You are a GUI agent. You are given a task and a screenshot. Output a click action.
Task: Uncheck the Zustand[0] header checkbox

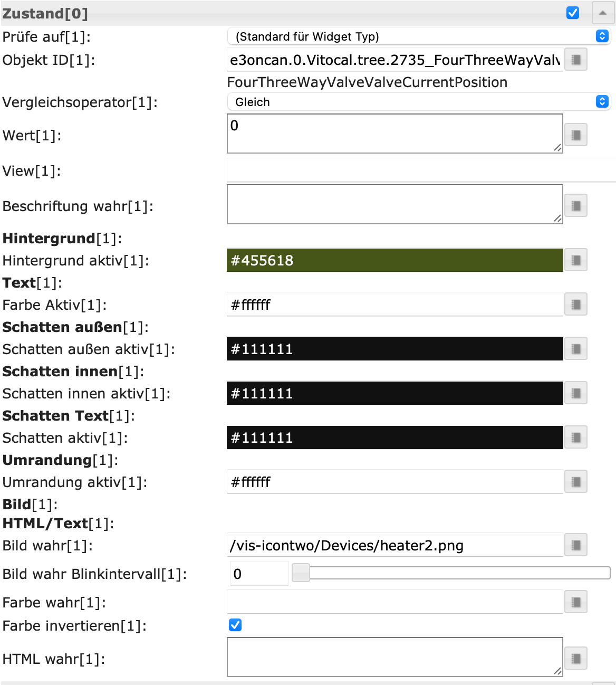573,13
